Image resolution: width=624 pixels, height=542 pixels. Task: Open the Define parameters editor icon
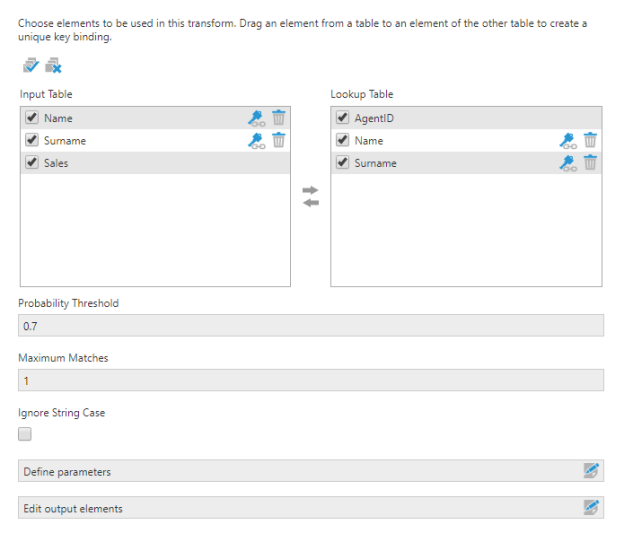592,471
